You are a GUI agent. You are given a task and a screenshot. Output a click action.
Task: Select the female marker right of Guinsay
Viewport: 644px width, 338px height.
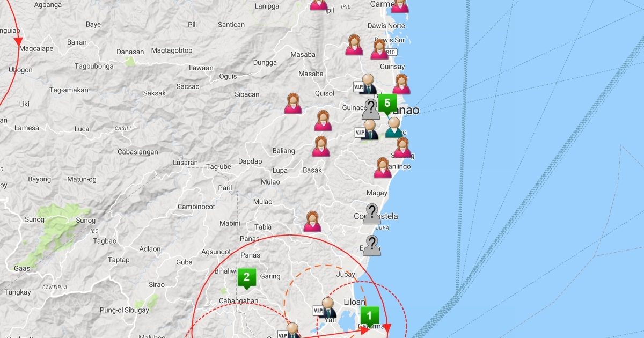tap(401, 84)
